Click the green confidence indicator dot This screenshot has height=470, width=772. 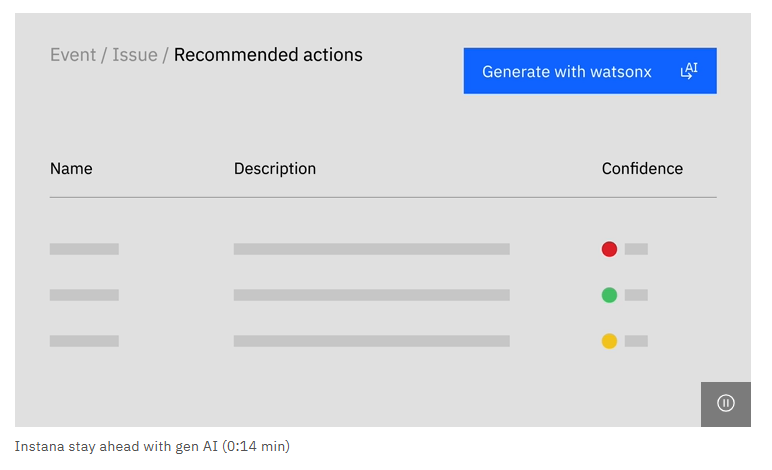coord(609,295)
